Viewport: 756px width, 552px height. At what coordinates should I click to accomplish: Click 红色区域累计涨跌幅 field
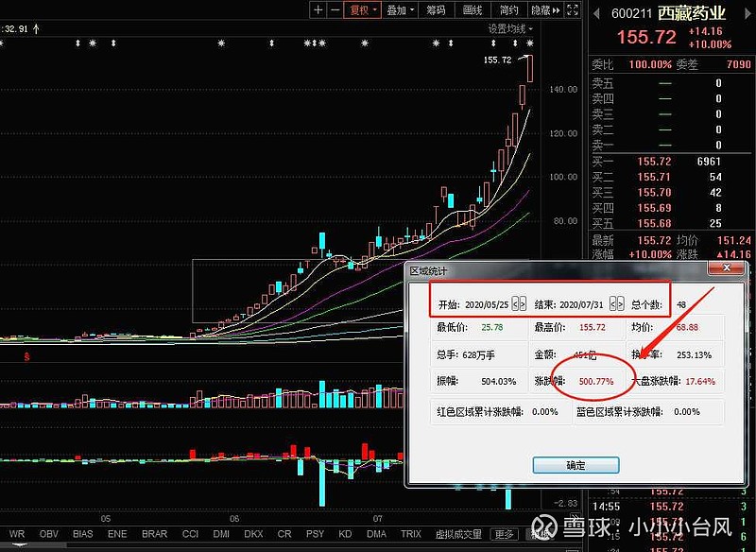coord(501,412)
